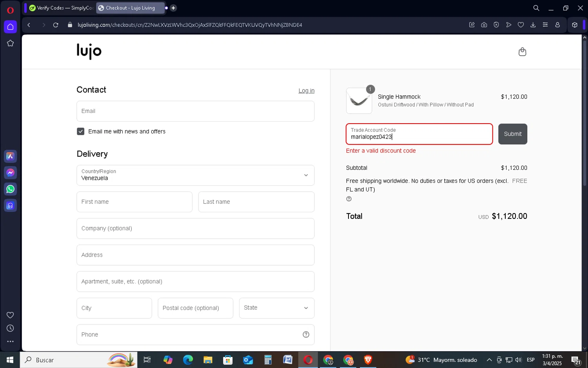Open bookmarks star in Opera sidebar
The height and width of the screenshot is (368, 588).
point(11,43)
